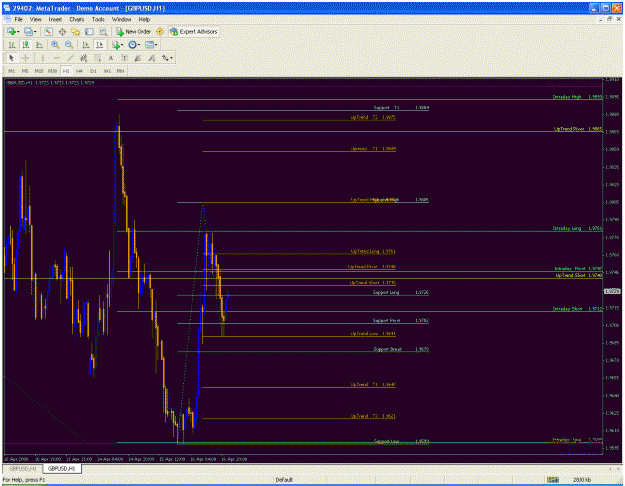Switch chart to line chart mode
This screenshot has height=486, width=625.
pos(39,45)
